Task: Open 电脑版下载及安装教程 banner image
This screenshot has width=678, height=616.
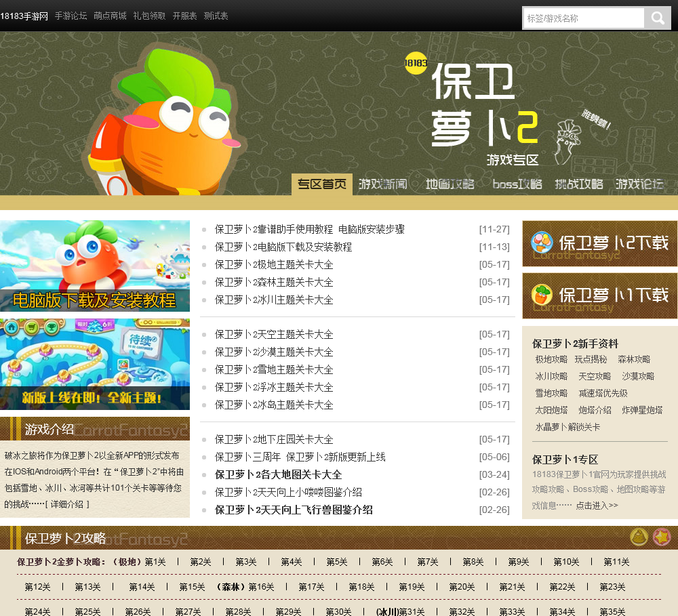Action: point(95,266)
